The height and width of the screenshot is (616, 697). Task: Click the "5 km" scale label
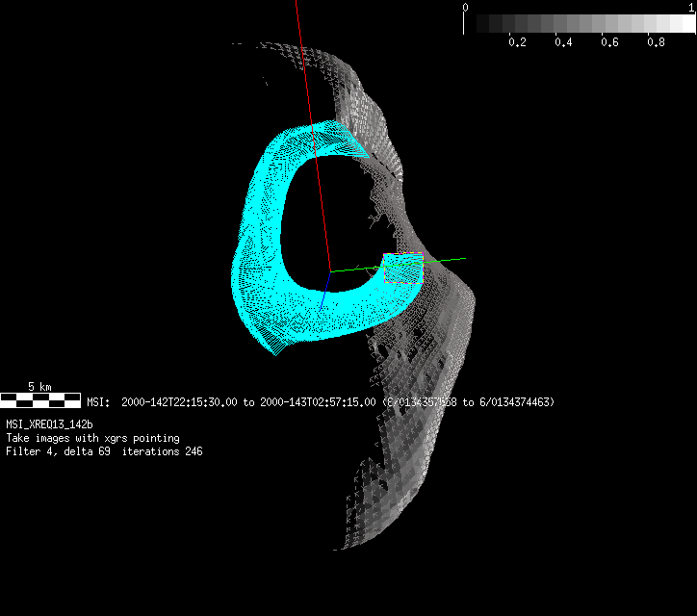tap(39, 386)
